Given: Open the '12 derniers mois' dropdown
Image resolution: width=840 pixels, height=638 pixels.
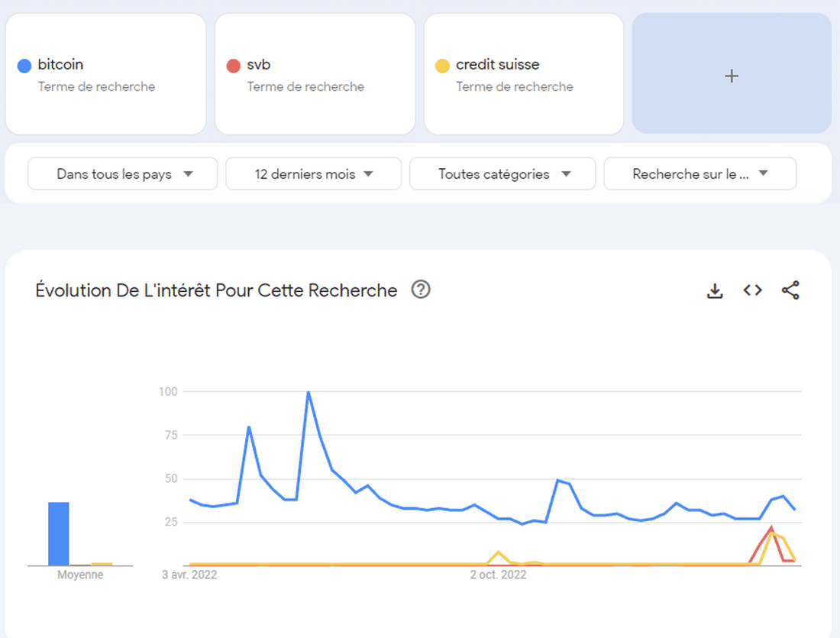Looking at the screenshot, I should click(313, 173).
